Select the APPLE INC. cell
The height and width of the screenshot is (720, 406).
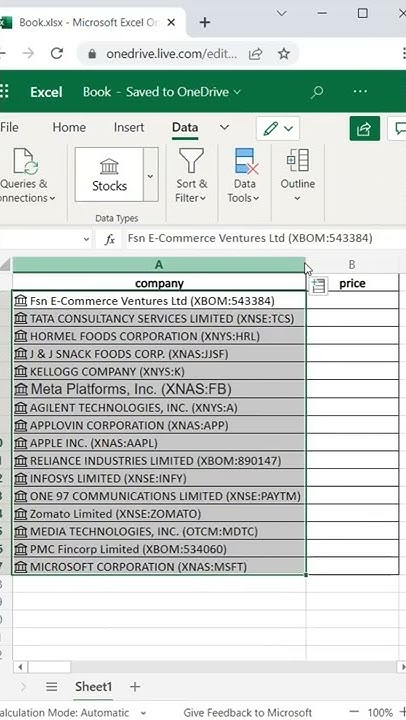coord(159,443)
